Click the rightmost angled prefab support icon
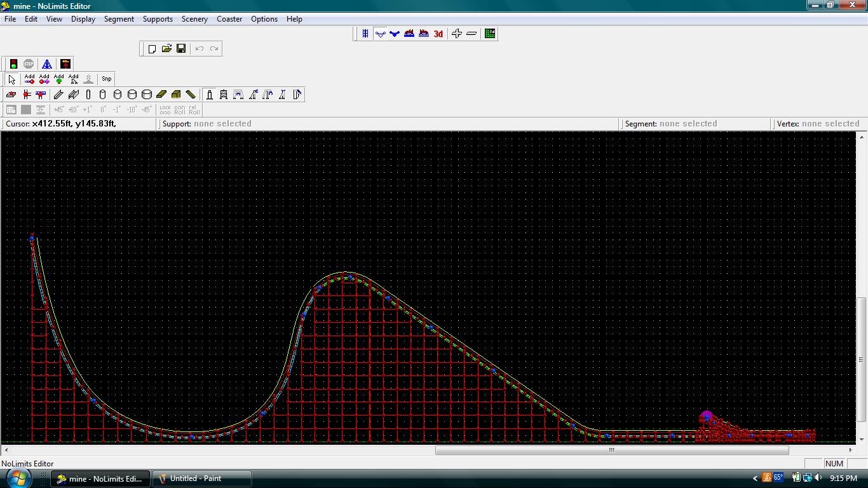The height and width of the screenshot is (488, 868). [x=297, y=95]
